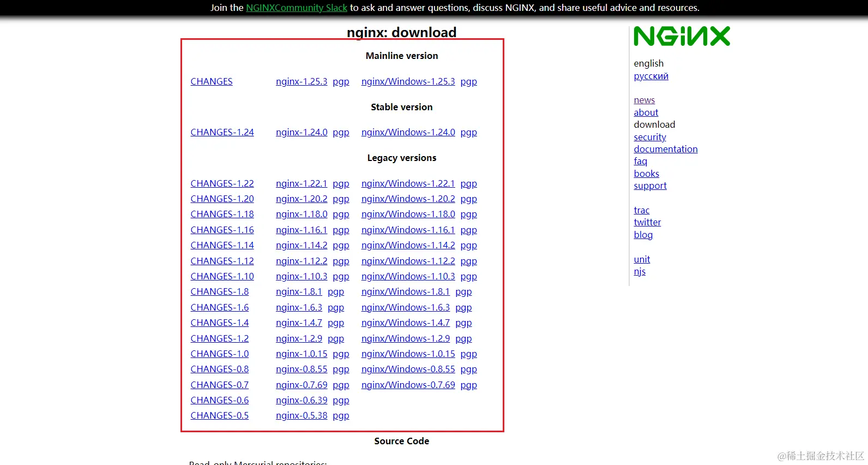Open the trac link
The height and width of the screenshot is (465, 868).
tap(642, 210)
